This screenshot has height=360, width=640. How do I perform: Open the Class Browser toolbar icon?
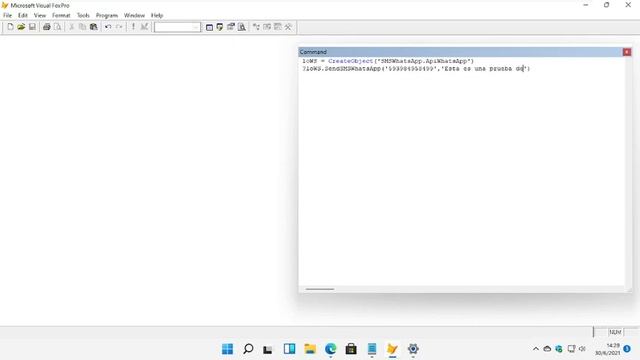256,27
